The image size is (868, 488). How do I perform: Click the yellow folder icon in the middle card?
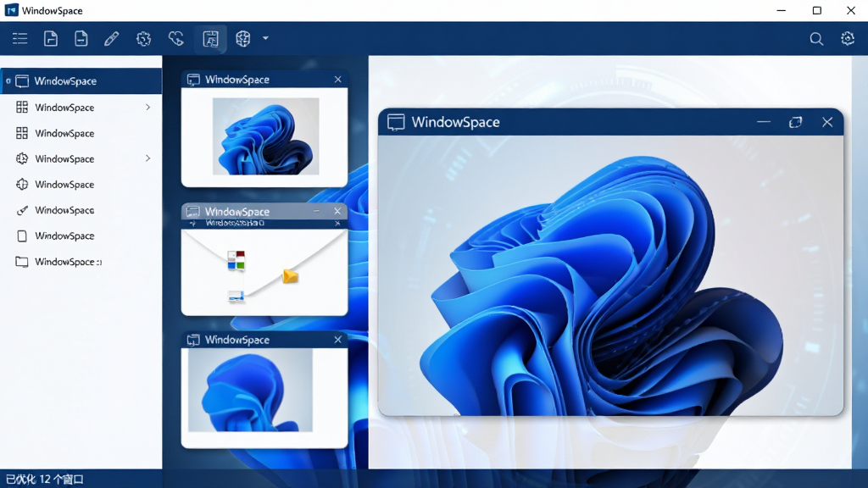(290, 276)
